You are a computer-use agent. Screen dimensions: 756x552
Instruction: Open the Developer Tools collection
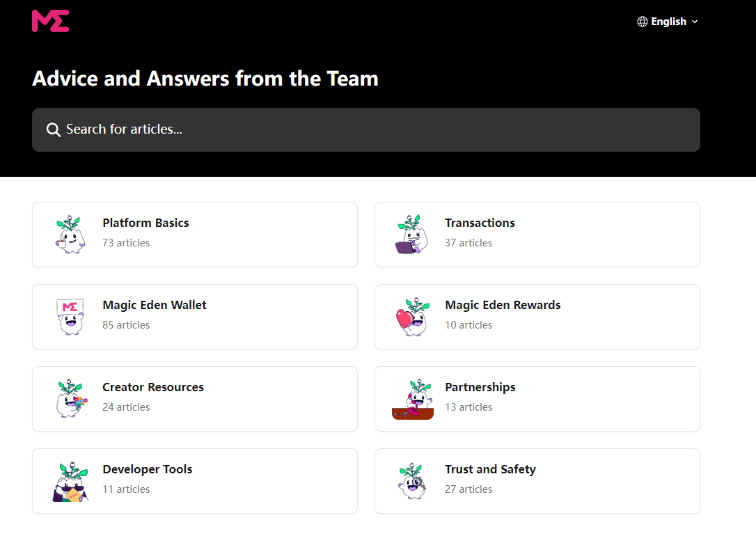[195, 481]
